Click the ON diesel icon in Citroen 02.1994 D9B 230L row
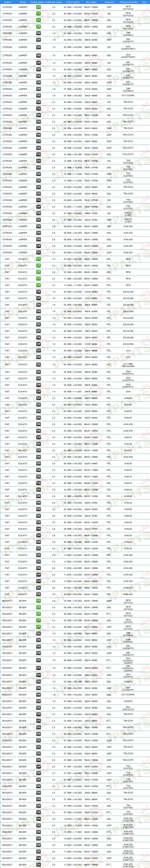 [x=38, y=33]
